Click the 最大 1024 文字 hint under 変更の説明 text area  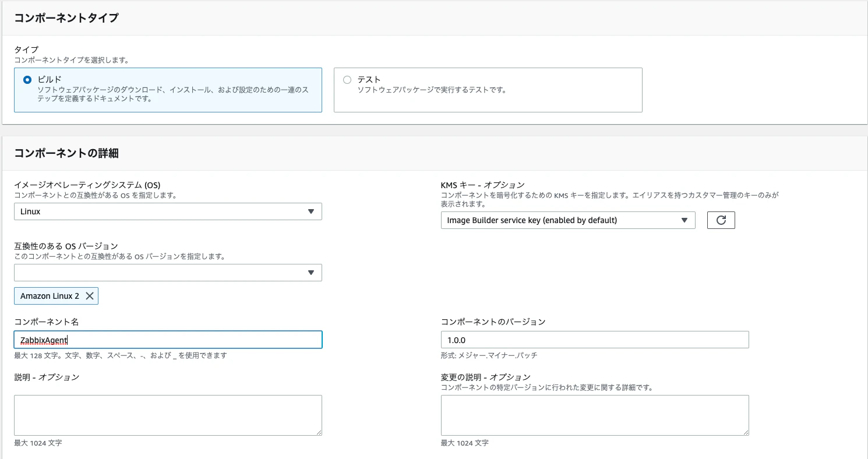point(465,443)
